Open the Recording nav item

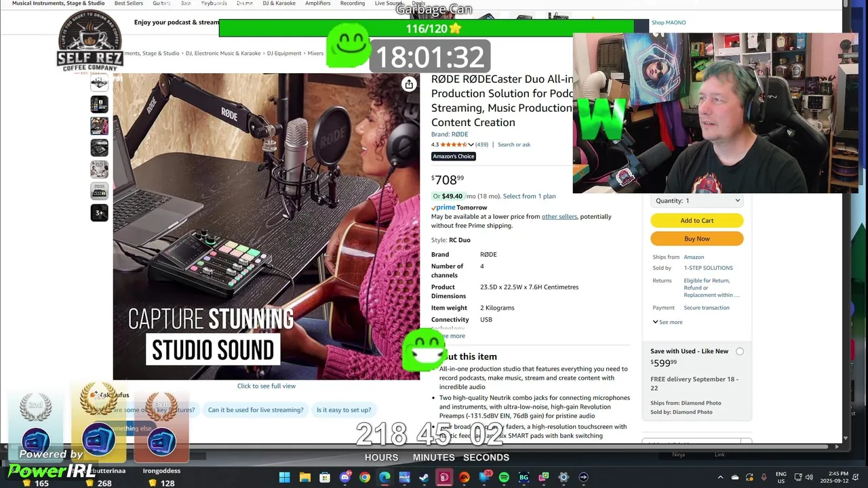(353, 3)
